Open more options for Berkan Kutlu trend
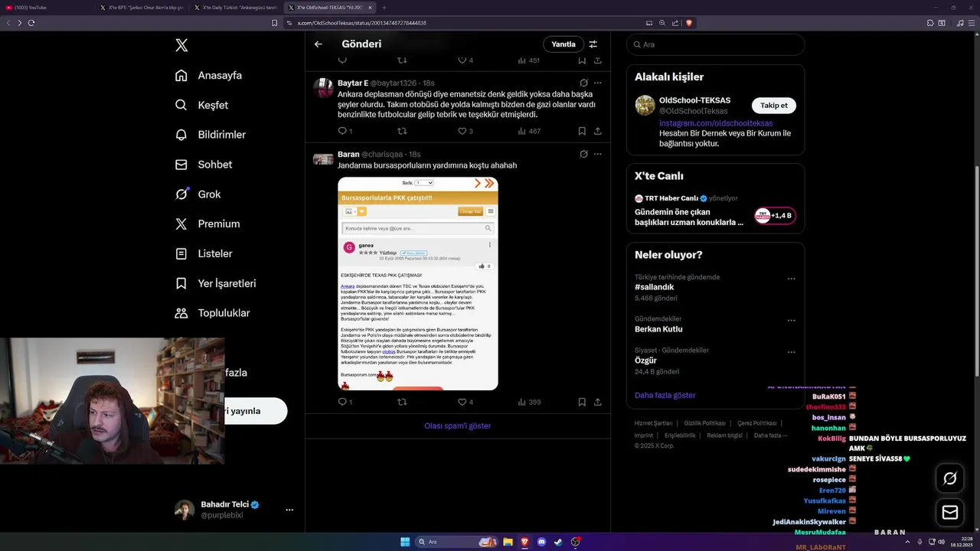The width and height of the screenshot is (980, 551). (791, 321)
